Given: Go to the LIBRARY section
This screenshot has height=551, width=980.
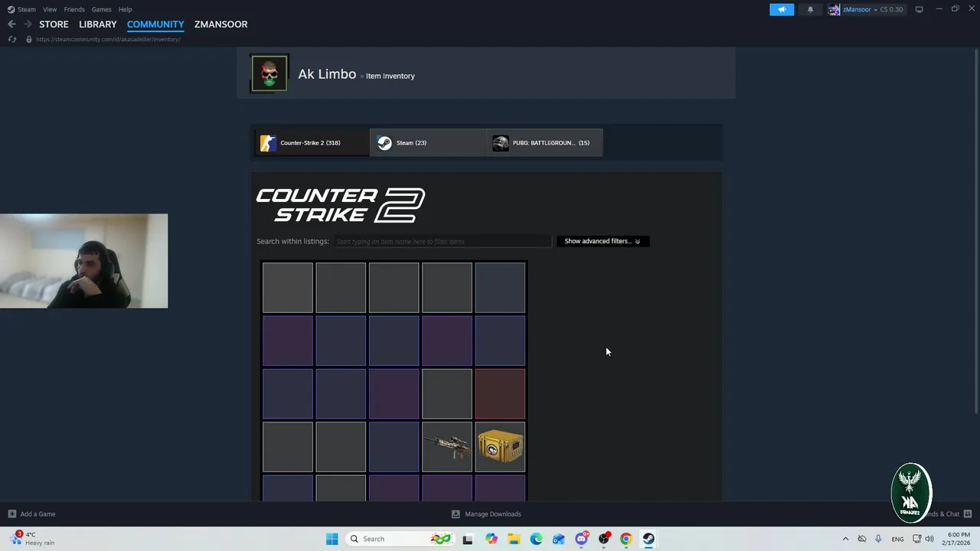Looking at the screenshot, I should (98, 24).
